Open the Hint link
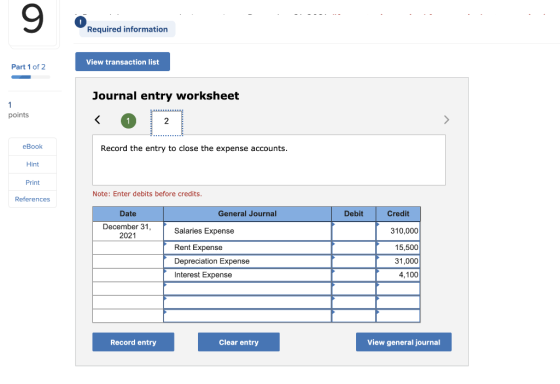 [x=32, y=164]
